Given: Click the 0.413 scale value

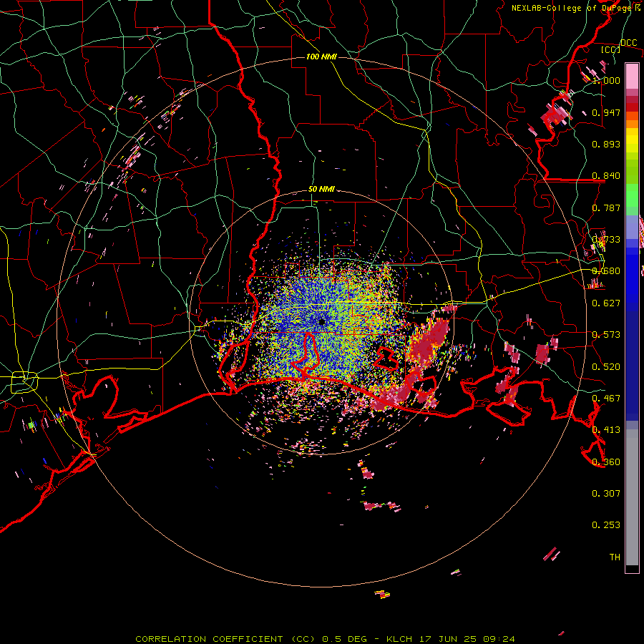Looking at the screenshot, I should point(606,430).
